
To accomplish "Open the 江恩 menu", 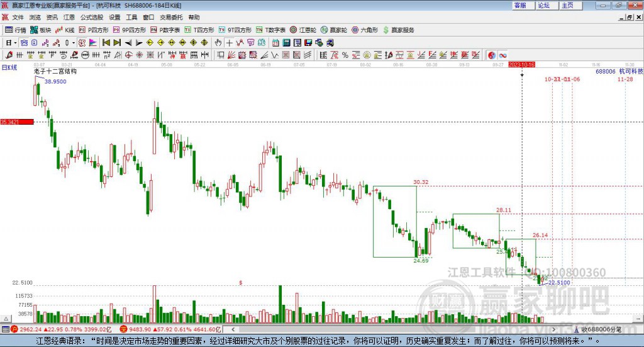I will point(69,17).
